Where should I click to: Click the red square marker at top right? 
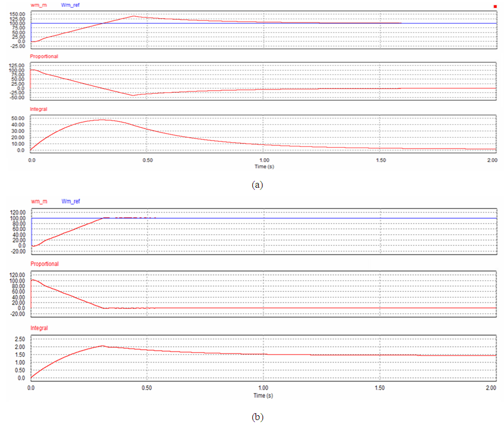coord(495,6)
